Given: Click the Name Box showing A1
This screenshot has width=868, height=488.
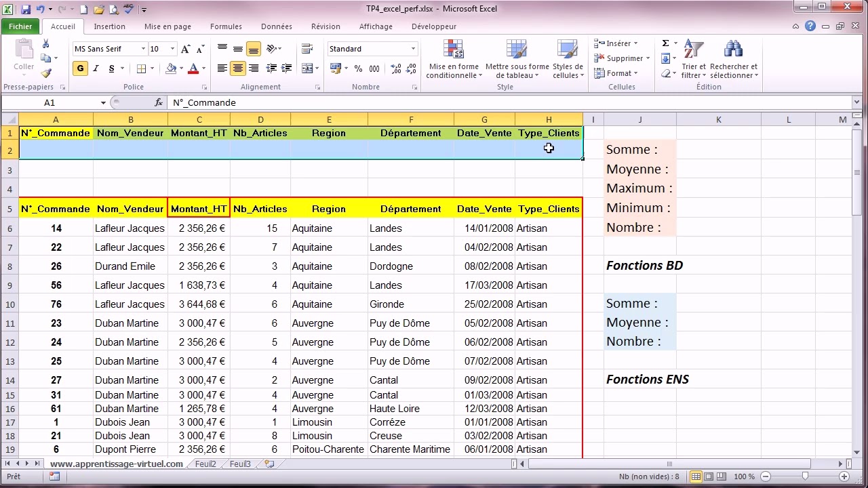Looking at the screenshot, I should pyautogui.click(x=50, y=103).
